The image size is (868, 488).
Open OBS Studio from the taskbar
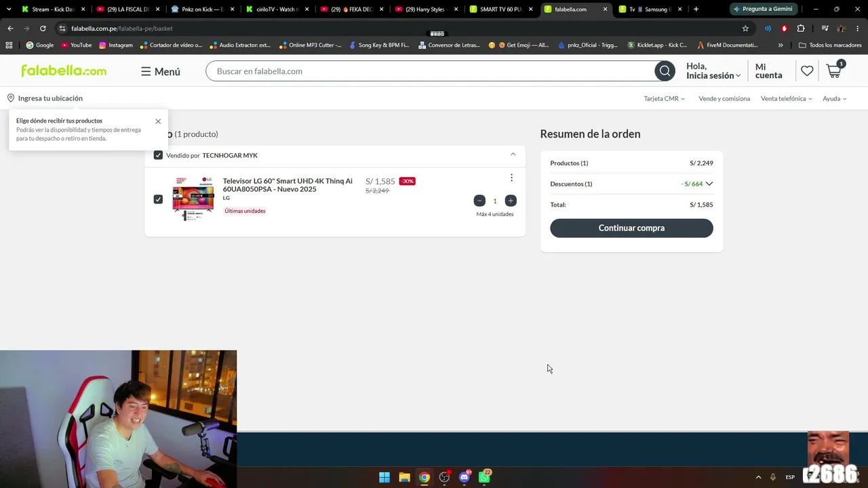coord(444,477)
